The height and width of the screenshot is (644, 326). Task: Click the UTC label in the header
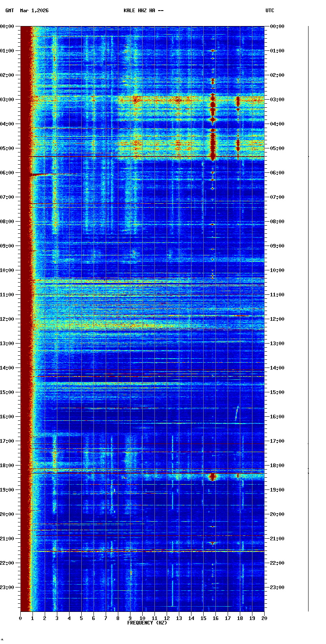[270, 11]
